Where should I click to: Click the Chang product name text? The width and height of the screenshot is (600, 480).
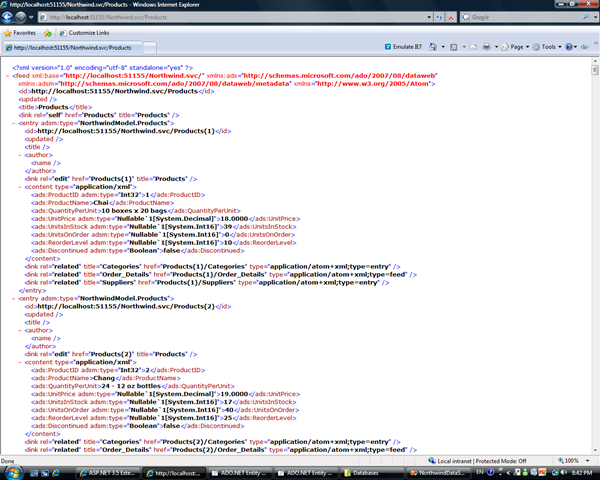(104, 378)
